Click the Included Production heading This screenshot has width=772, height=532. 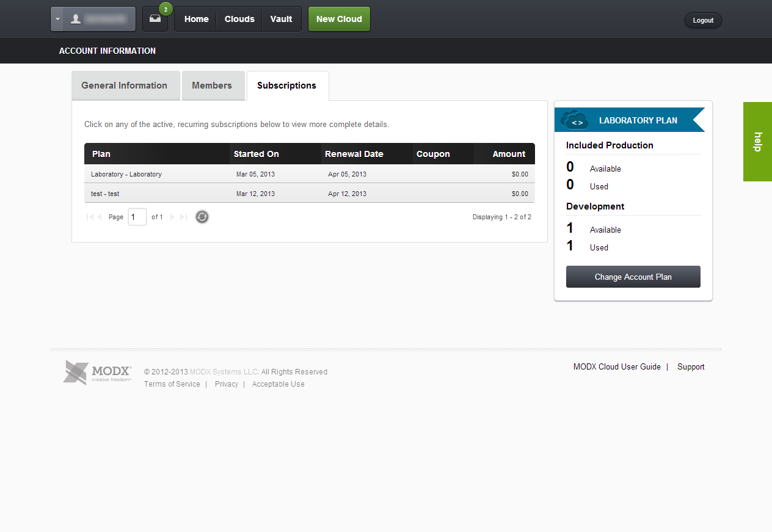click(x=610, y=145)
